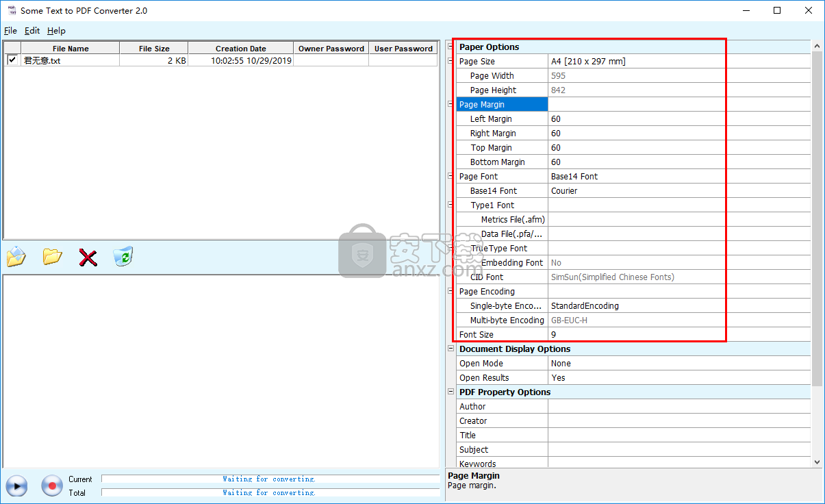Viewport: 825px width, 504px height.
Task: Open the File menu
Action: [x=10, y=31]
